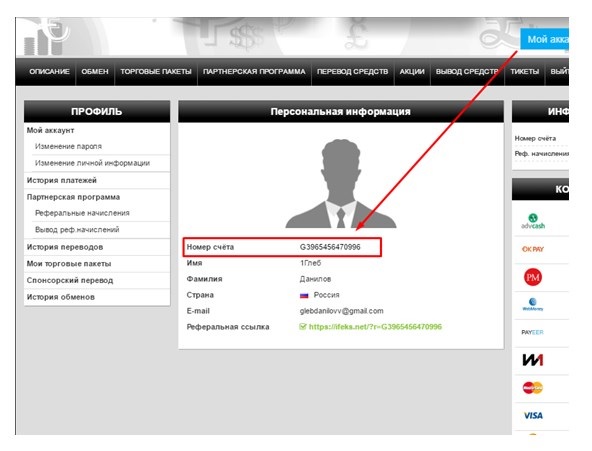Click the Страна field label
The width and height of the screenshot is (592, 451).
click(x=200, y=295)
